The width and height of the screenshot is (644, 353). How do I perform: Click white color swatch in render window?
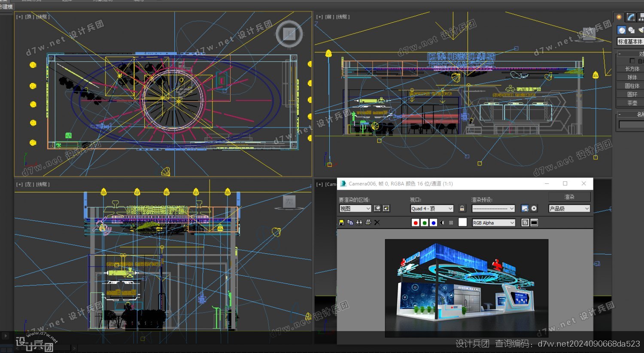pyautogui.click(x=462, y=222)
